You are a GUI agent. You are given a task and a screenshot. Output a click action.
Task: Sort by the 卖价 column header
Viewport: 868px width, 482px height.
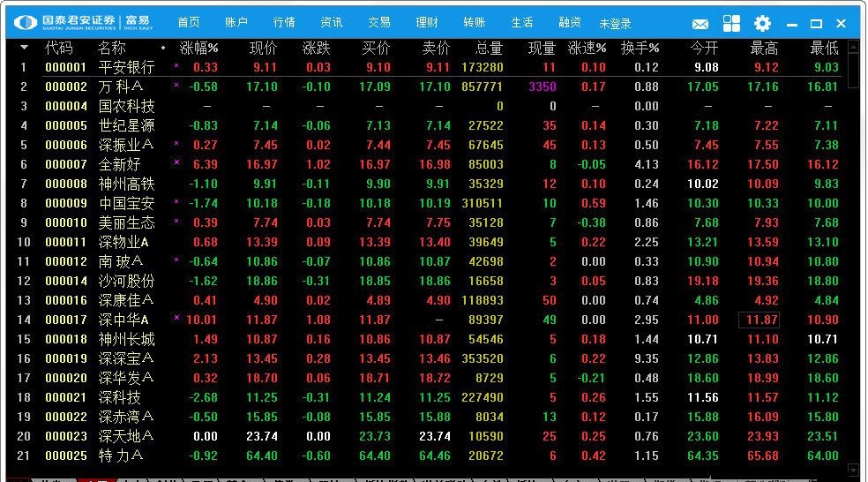[x=436, y=49]
